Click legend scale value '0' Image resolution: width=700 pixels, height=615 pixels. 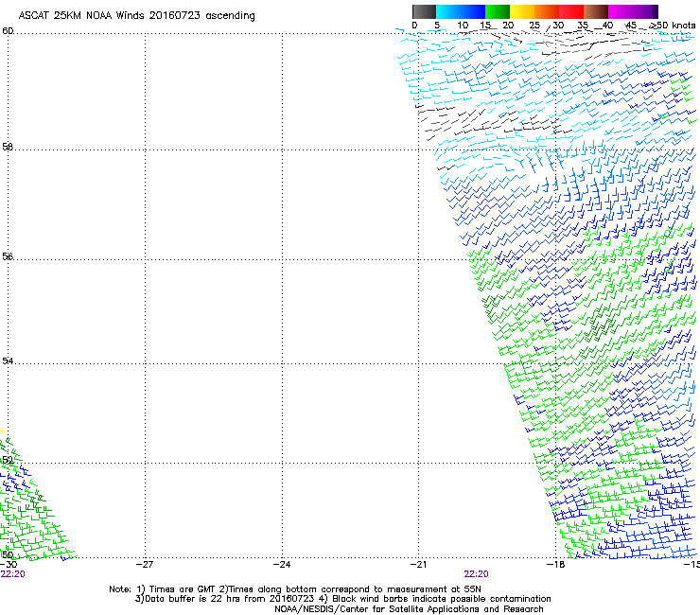414,26
